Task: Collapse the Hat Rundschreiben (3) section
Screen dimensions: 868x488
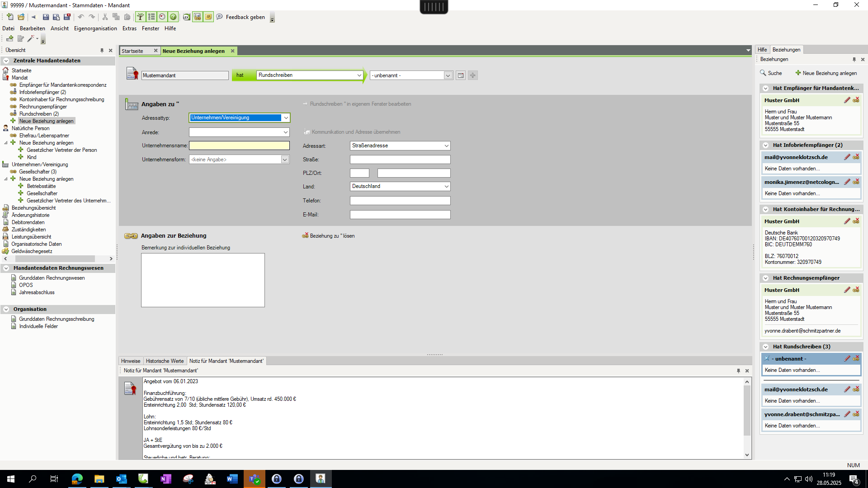Action: (766, 347)
